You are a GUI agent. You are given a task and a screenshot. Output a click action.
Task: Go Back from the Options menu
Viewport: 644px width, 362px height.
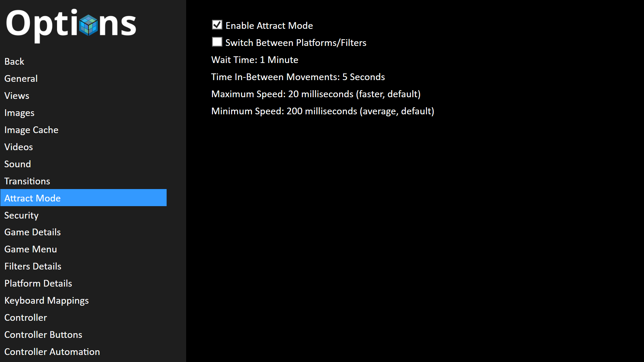point(14,61)
